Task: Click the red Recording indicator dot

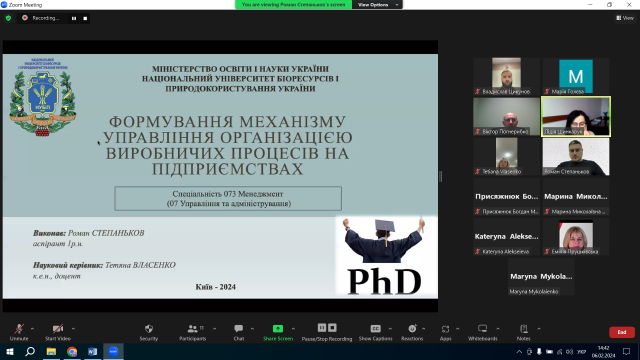Action: point(25,18)
